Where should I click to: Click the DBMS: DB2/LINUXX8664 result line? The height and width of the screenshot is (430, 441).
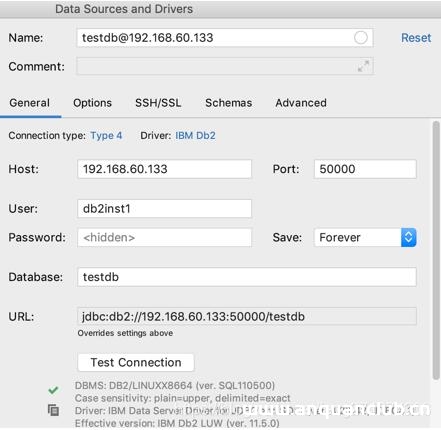click(175, 385)
